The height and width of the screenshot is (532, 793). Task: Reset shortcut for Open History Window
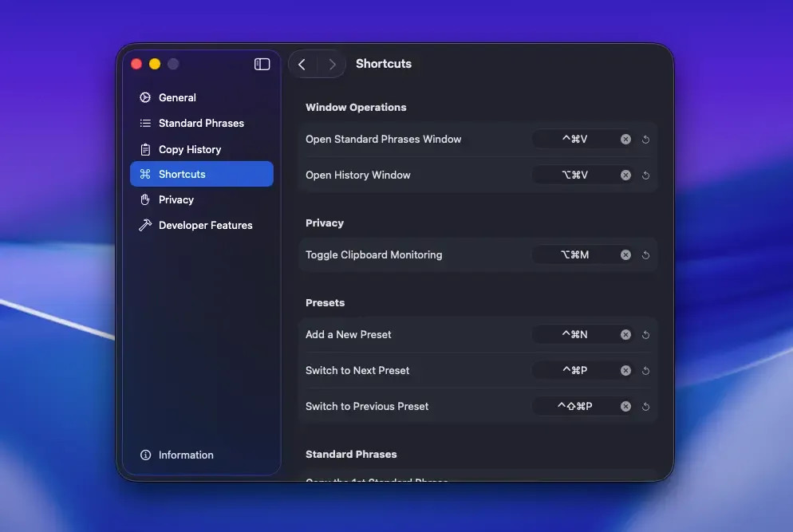[x=646, y=175]
